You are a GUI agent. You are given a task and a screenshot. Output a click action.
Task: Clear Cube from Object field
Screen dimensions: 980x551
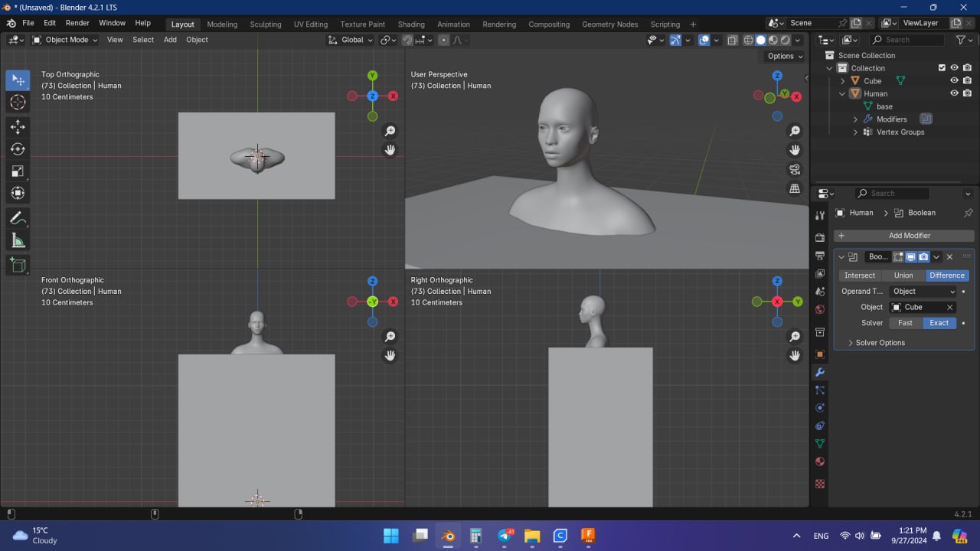(x=949, y=307)
